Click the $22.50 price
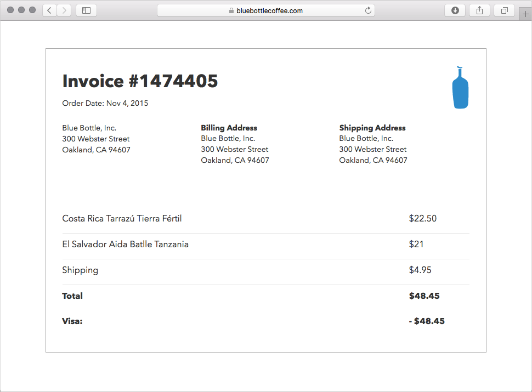 [423, 218]
